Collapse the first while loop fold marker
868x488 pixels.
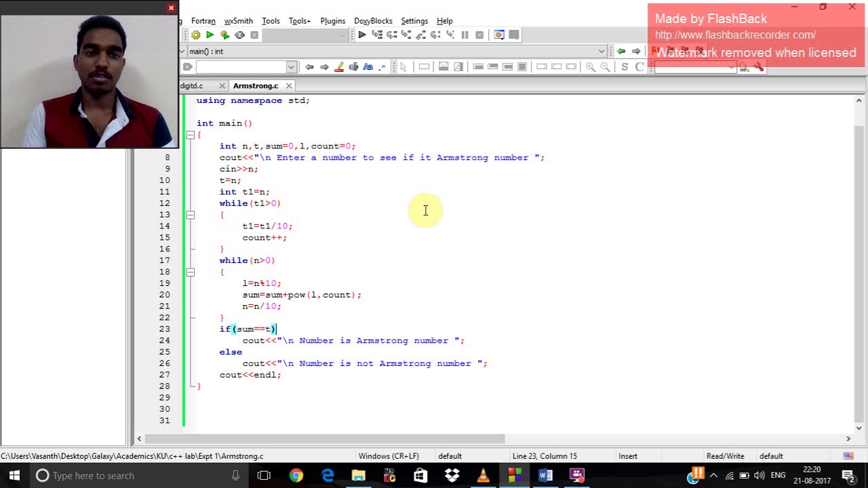pyautogui.click(x=191, y=215)
